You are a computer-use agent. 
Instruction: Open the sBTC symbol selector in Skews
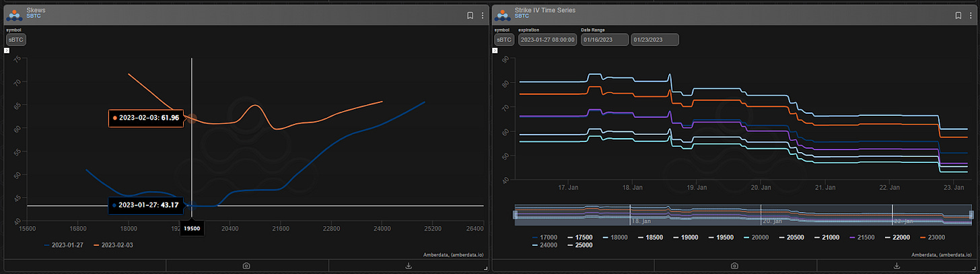click(15, 40)
